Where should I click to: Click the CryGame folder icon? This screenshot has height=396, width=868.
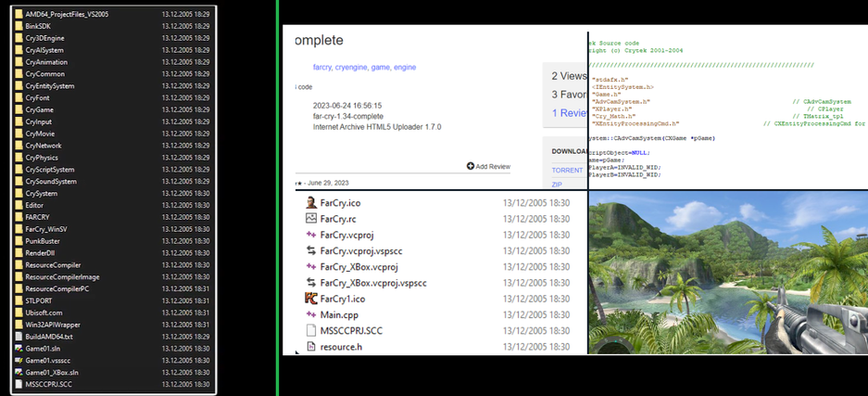(19, 109)
